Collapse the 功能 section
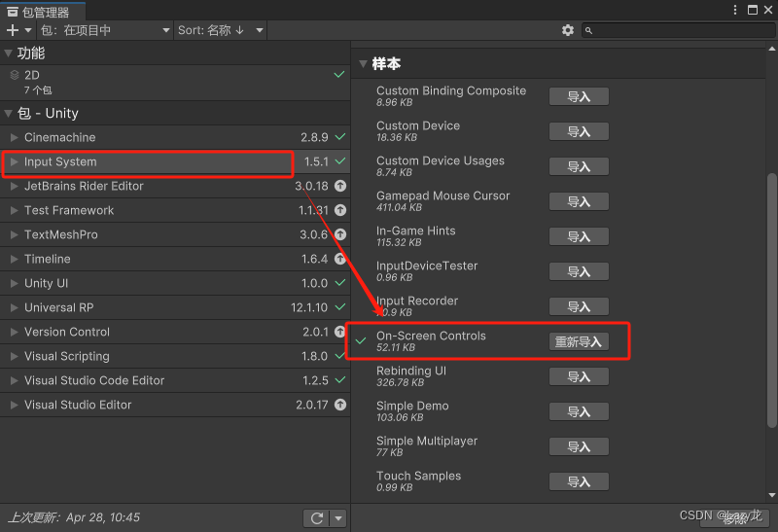The image size is (778, 532). pyautogui.click(x=9, y=53)
